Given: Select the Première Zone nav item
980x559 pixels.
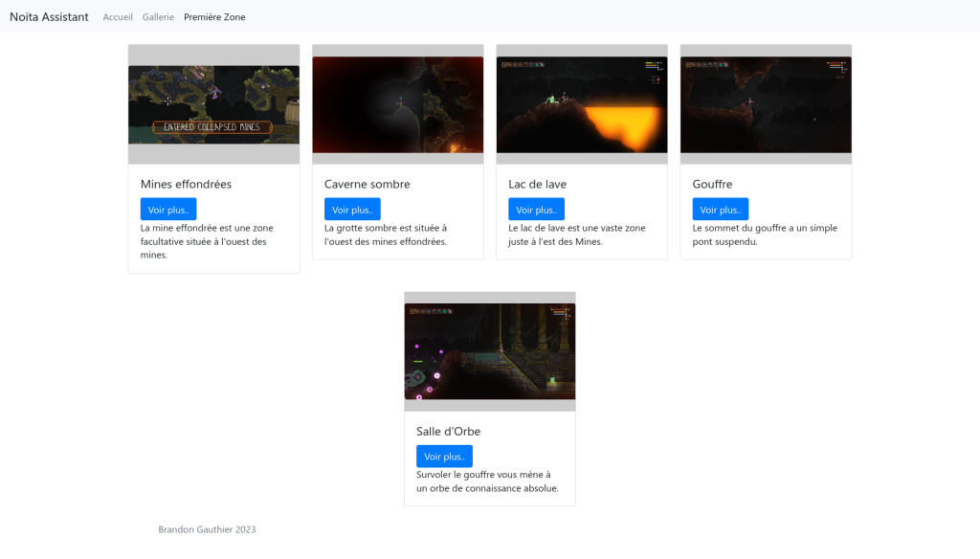Looking at the screenshot, I should (214, 17).
